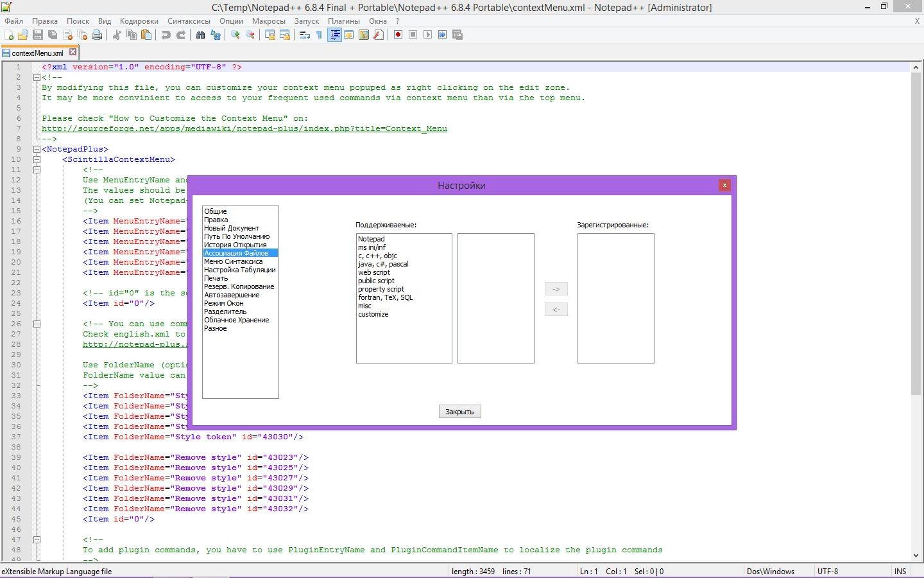The height and width of the screenshot is (578, 924).
Task: Click Run Macro Multiple Times icon
Action: [x=443, y=35]
